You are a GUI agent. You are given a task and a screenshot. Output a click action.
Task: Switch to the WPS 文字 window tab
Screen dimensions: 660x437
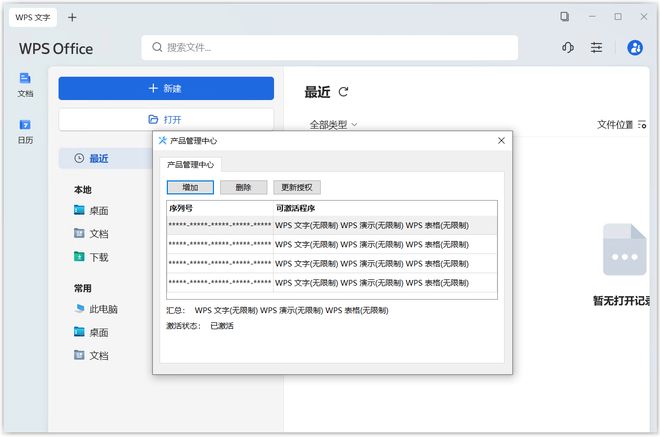click(33, 17)
